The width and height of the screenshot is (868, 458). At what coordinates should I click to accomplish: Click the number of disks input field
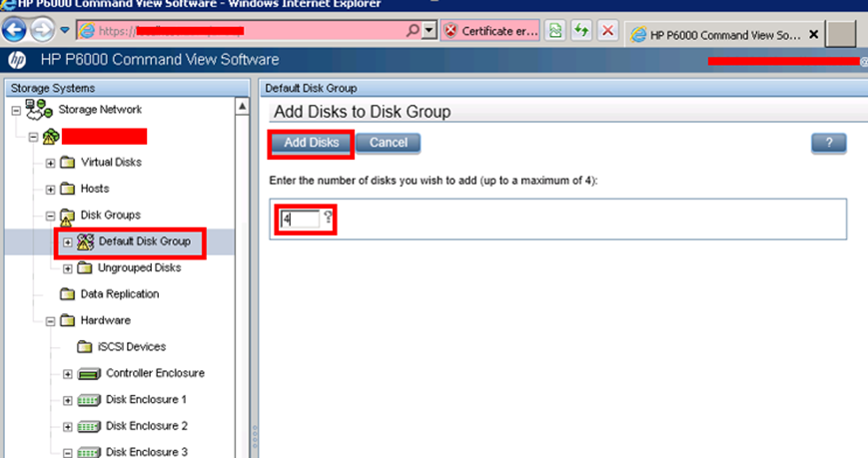pos(300,220)
